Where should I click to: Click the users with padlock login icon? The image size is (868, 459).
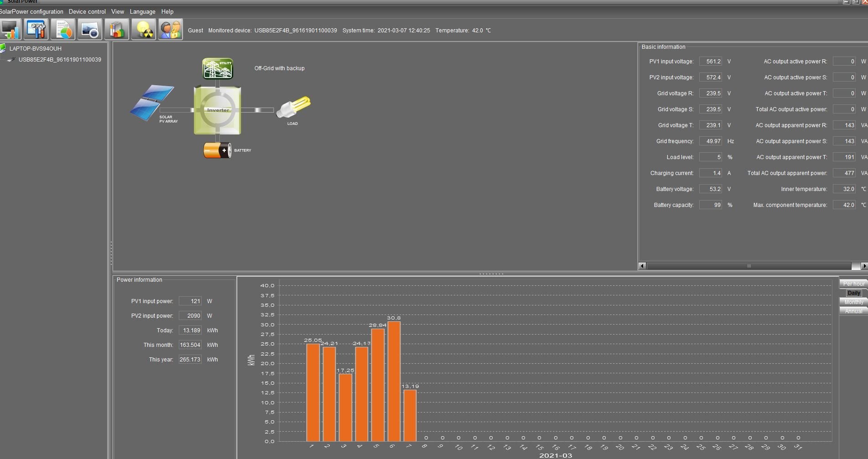click(170, 30)
